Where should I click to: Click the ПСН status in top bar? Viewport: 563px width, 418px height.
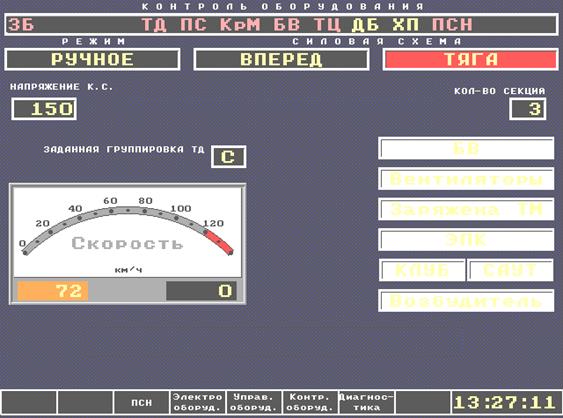(452, 25)
